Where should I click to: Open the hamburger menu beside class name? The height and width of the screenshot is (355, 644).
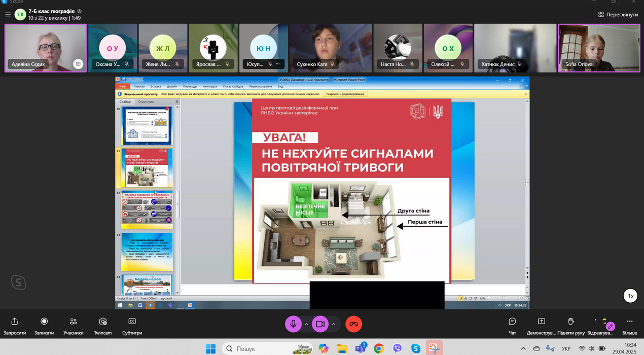(x=8, y=15)
